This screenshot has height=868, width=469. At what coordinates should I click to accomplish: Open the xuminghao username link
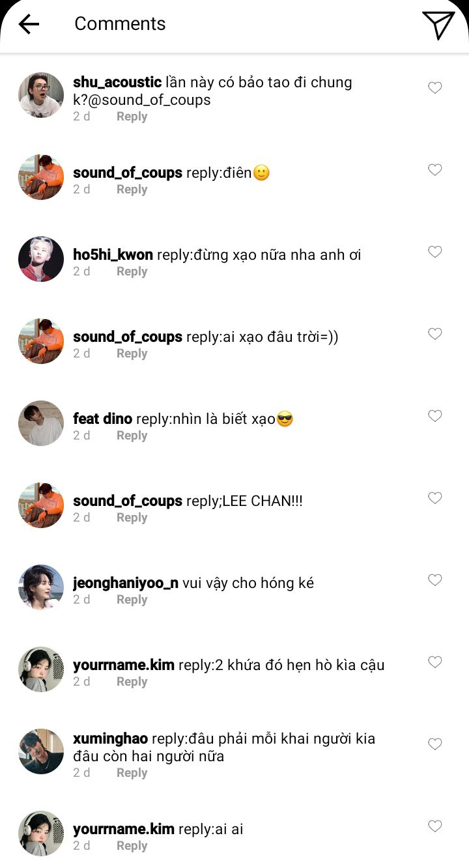pyautogui.click(x=110, y=738)
